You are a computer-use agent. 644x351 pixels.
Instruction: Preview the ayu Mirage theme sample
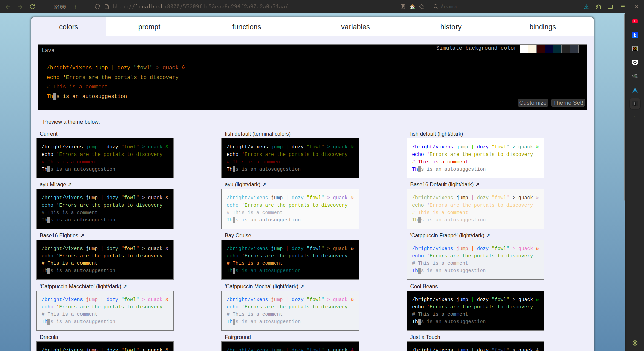coord(105,209)
